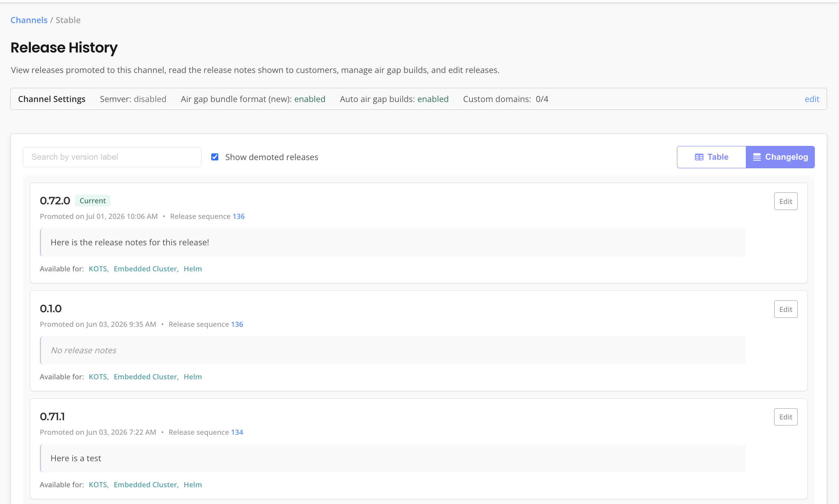This screenshot has height=504, width=839.
Task: Click the Current badge on 0.72.0
Action: [93, 201]
